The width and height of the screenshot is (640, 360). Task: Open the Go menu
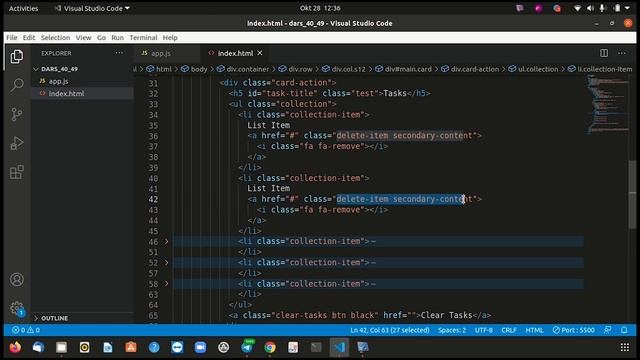coord(101,38)
